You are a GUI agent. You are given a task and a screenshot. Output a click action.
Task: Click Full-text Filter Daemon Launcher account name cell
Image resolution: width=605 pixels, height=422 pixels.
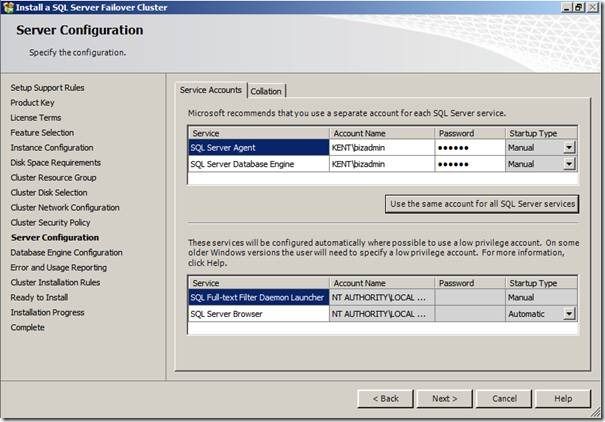(x=382, y=297)
